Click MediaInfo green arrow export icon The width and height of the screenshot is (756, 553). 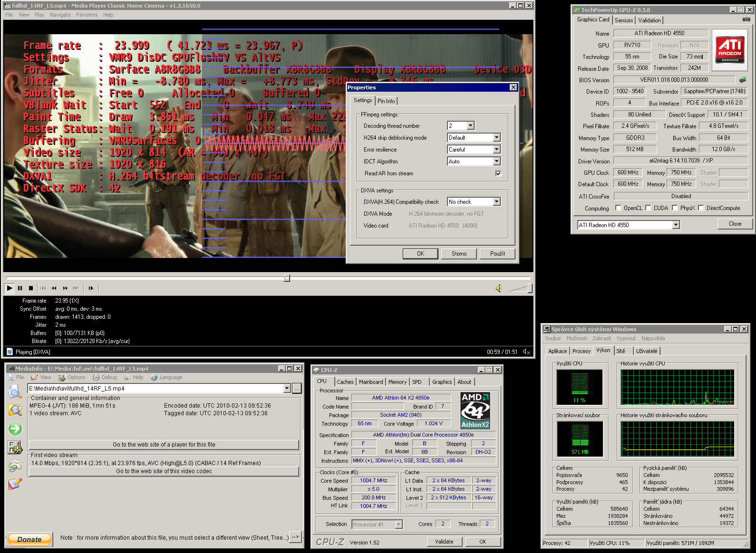(15, 429)
